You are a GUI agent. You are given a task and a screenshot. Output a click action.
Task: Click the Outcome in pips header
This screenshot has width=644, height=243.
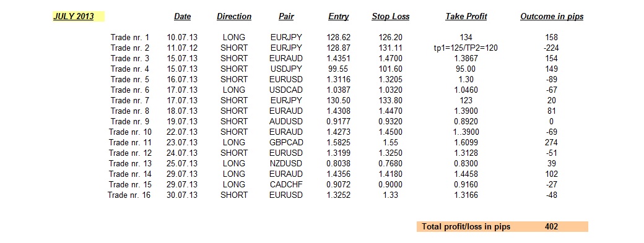[552, 17]
